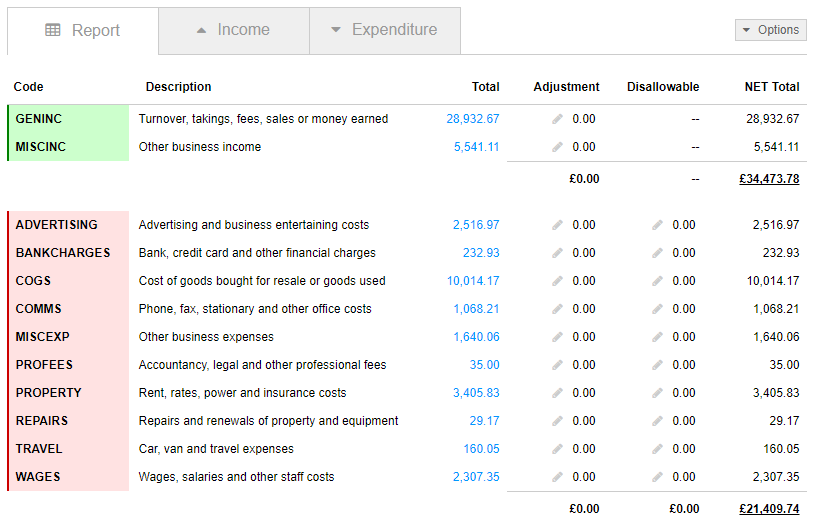
Task: Open the Options dropdown
Action: 770,30
